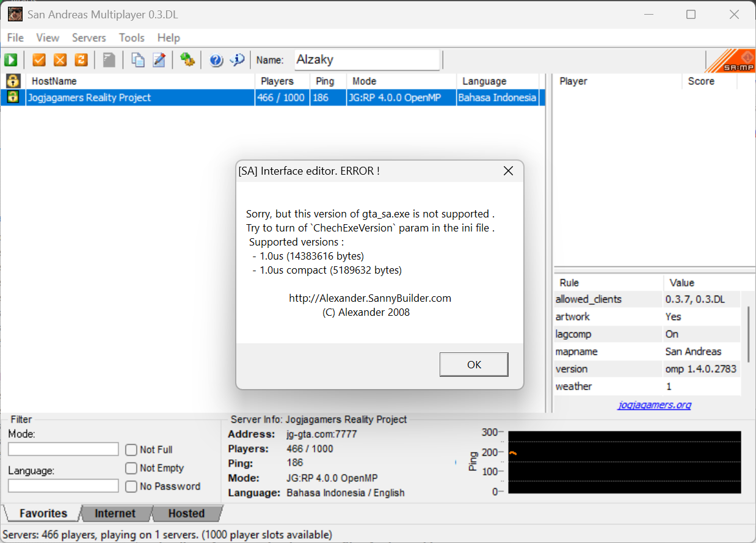Click the Copy Server Info icon
Screen dimensions: 756x543
tap(139, 60)
